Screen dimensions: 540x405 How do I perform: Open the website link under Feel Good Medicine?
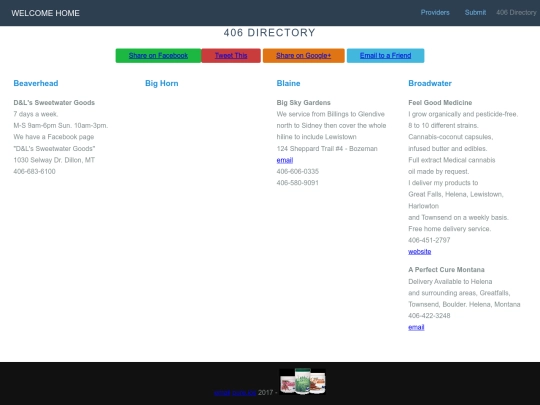pyautogui.click(x=419, y=251)
